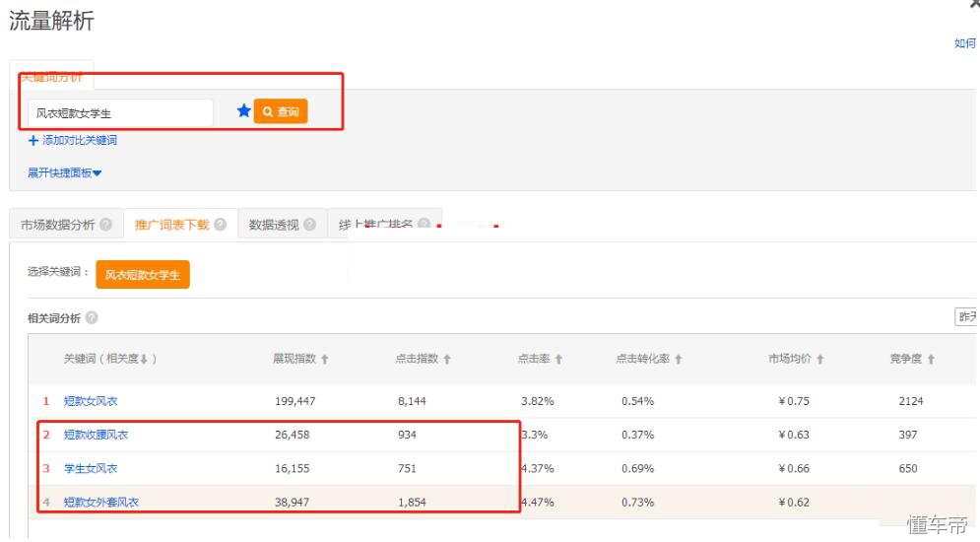Click the 8,144 点击指数 cell
Viewport: 980px width, 542px height.
412,401
